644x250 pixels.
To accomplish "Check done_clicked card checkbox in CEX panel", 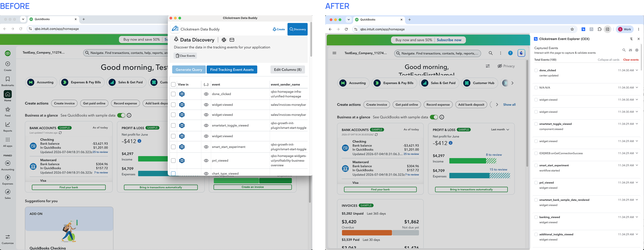I will click(536, 70).
